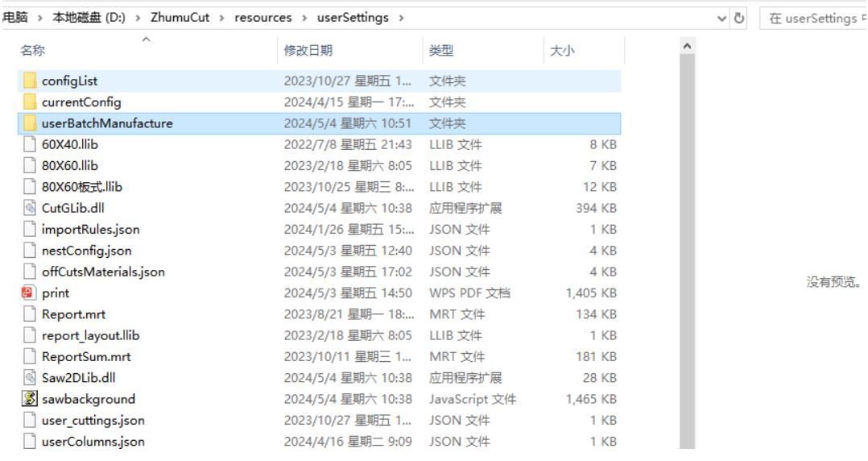Expand the chevron after resources
The width and height of the screenshot is (868, 461).
304,18
